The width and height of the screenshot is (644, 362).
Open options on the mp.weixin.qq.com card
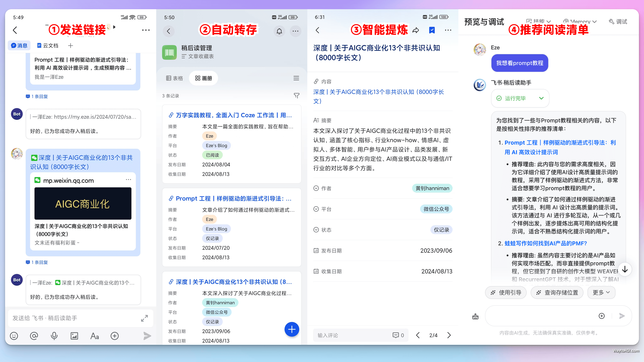[129, 180]
